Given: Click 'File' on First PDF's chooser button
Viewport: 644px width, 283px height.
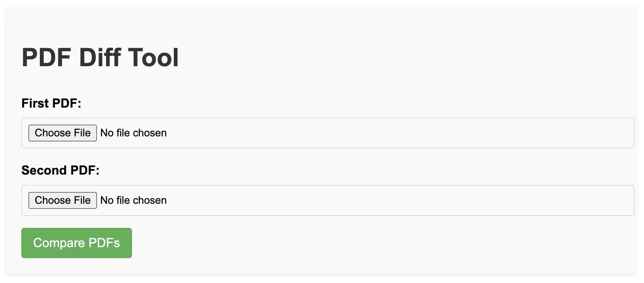Looking at the screenshot, I should click(x=82, y=133).
